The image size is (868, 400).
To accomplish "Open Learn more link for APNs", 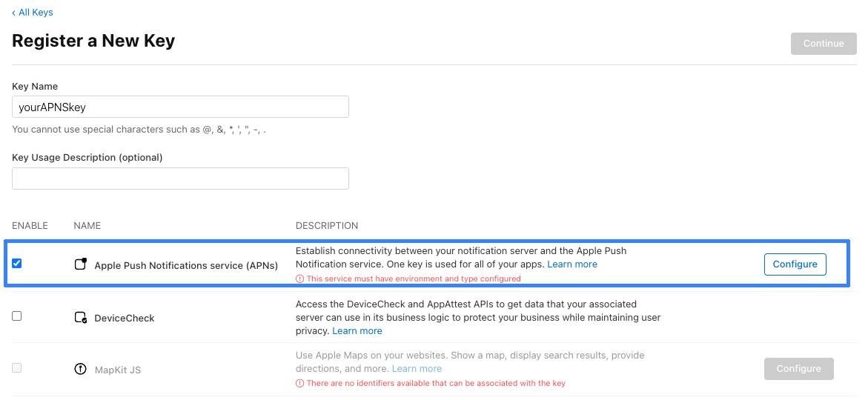I will point(572,264).
